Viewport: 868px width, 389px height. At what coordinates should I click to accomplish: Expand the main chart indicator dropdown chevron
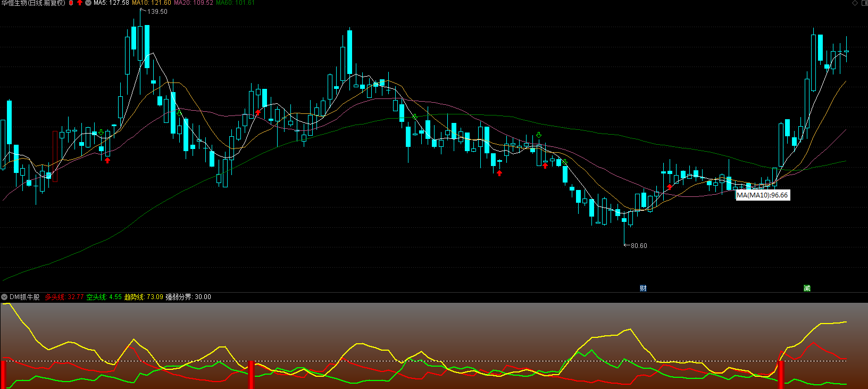tap(88, 3)
